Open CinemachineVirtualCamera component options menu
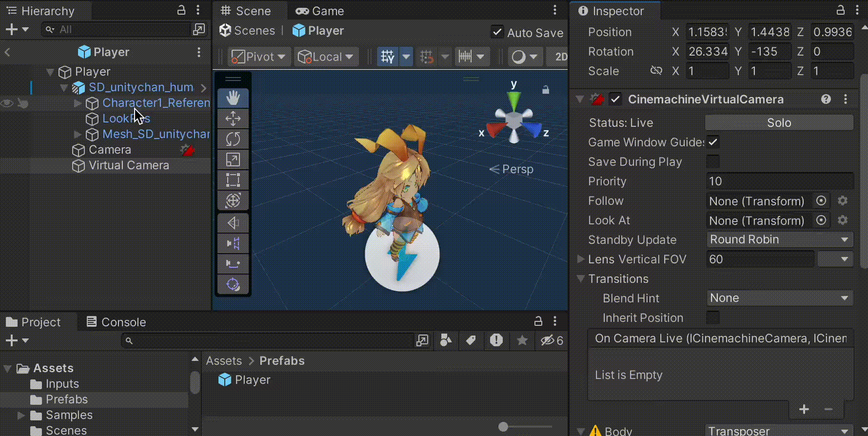This screenshot has width=868, height=436. pos(846,99)
